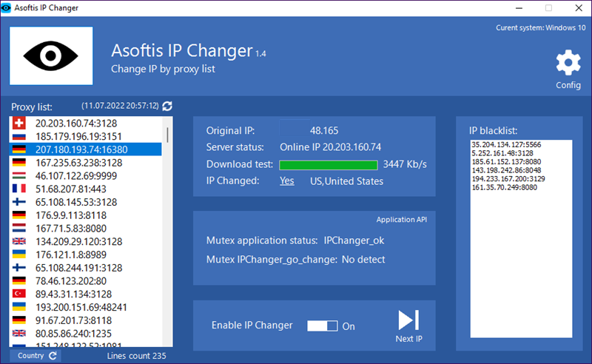
Task: Click the IP Changed Yes link
Action: point(286,181)
